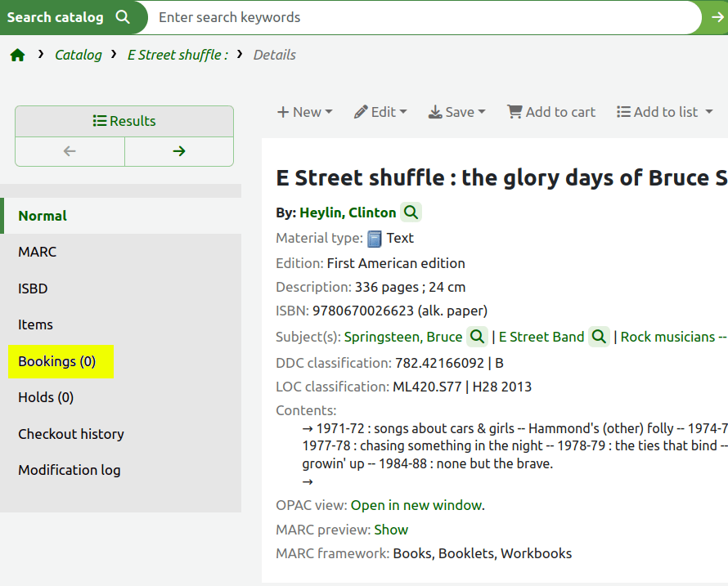728x586 pixels.
Task: Click the home icon in breadcrumb
Action: coord(18,56)
